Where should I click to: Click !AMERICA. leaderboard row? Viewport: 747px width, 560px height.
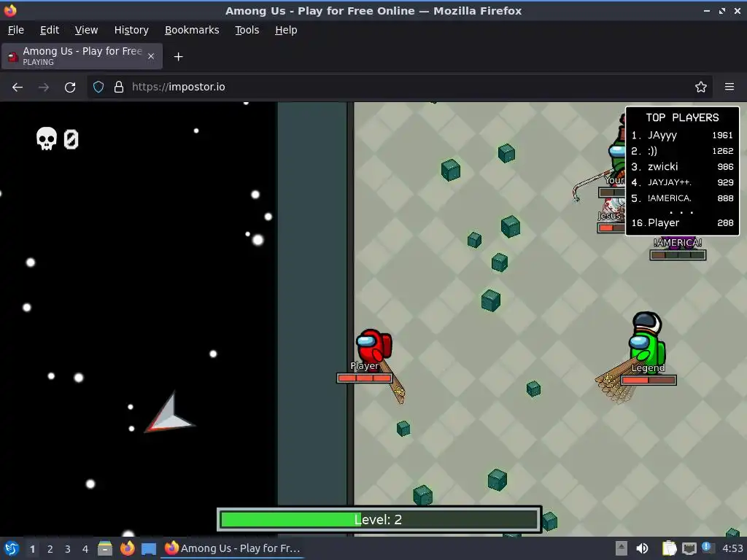click(x=682, y=198)
